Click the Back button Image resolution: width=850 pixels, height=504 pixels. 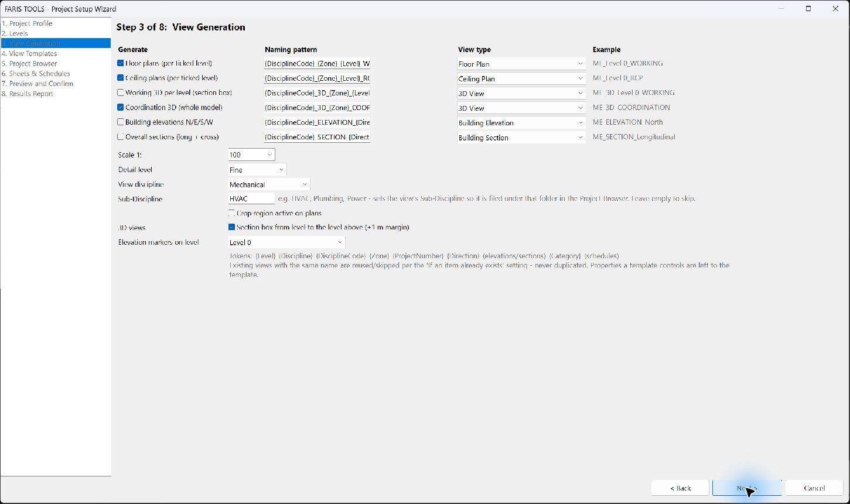pos(680,488)
